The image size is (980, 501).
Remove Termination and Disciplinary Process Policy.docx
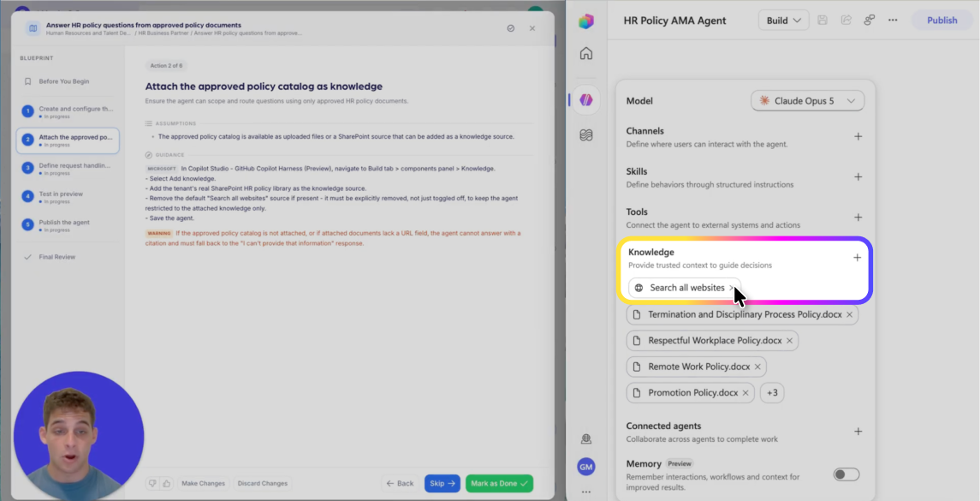[849, 314]
